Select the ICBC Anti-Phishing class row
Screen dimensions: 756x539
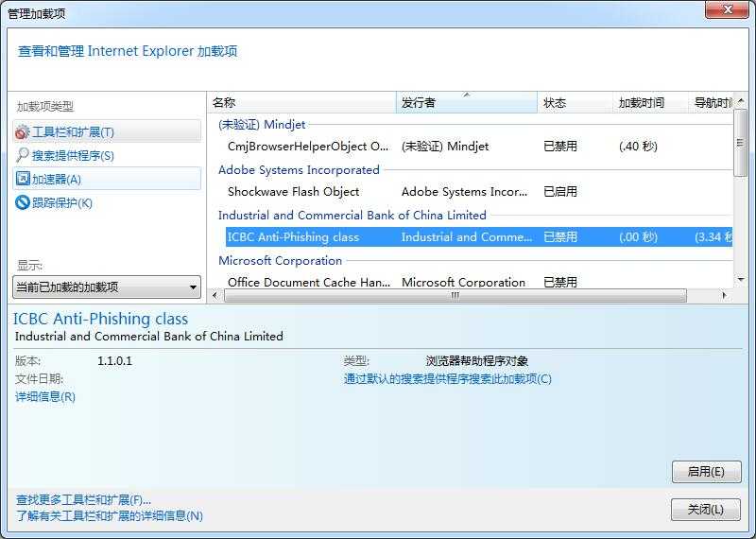[x=479, y=237]
